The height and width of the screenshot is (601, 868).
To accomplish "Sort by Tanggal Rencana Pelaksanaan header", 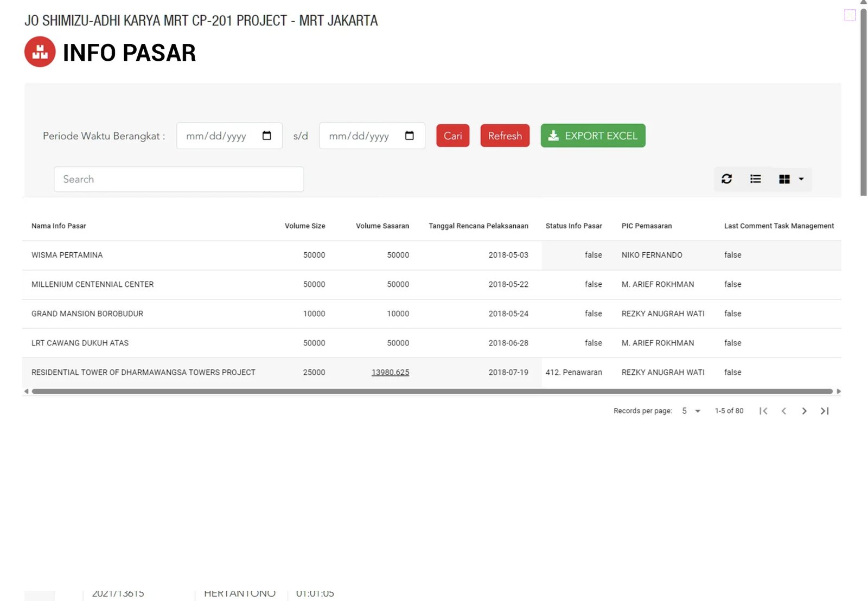I will (x=478, y=226).
